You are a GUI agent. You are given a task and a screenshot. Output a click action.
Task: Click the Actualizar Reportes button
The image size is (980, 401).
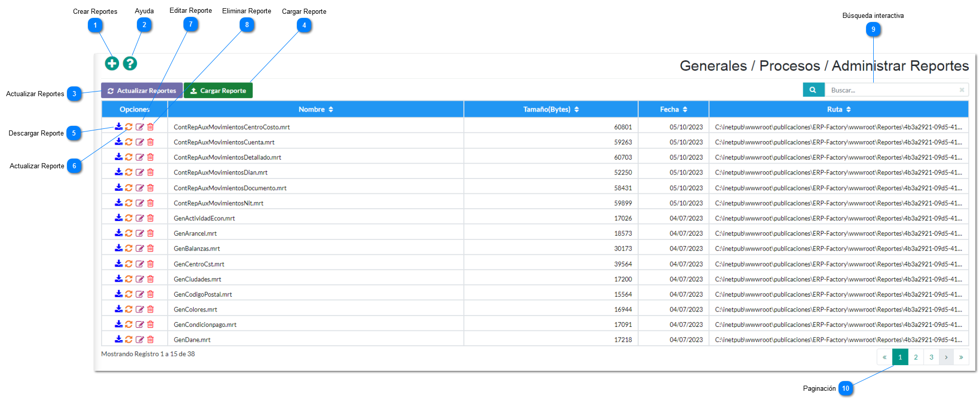142,91
